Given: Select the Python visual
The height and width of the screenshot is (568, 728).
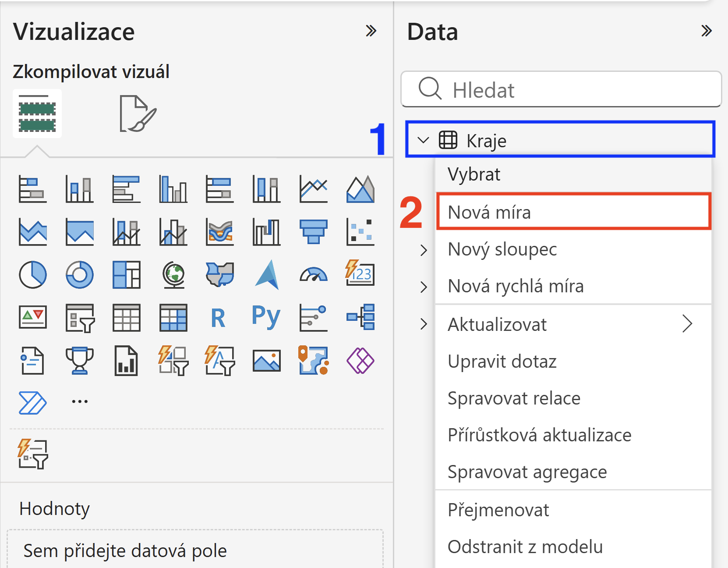Looking at the screenshot, I should [266, 318].
